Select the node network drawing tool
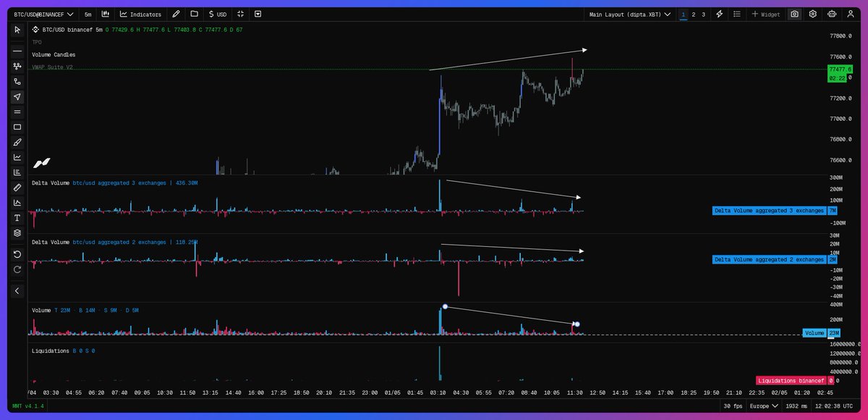The width and height of the screenshot is (868, 420). (x=17, y=66)
